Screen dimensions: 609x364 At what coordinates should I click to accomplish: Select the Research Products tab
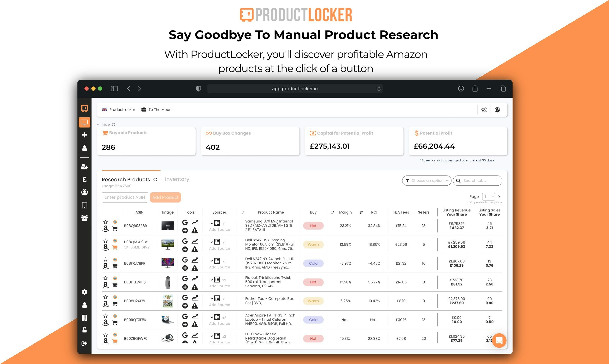click(x=126, y=179)
